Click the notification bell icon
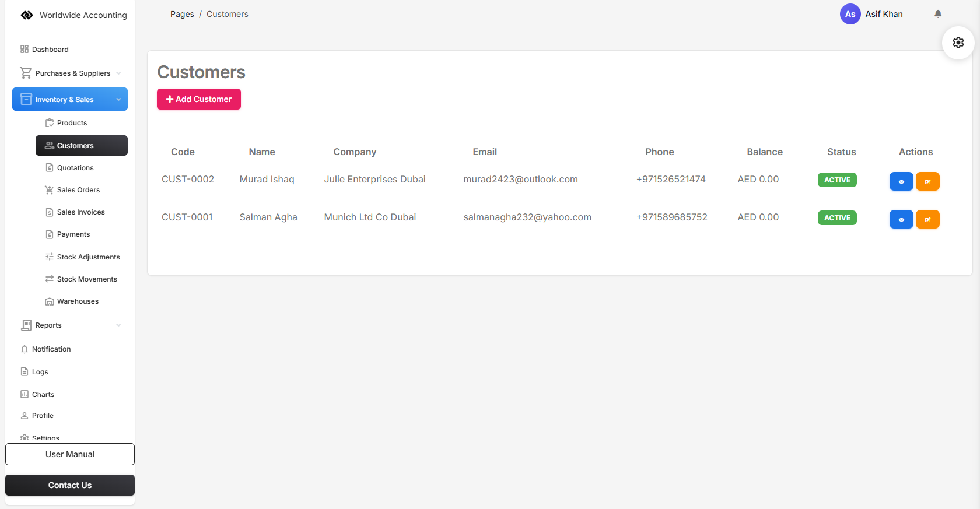 point(938,14)
